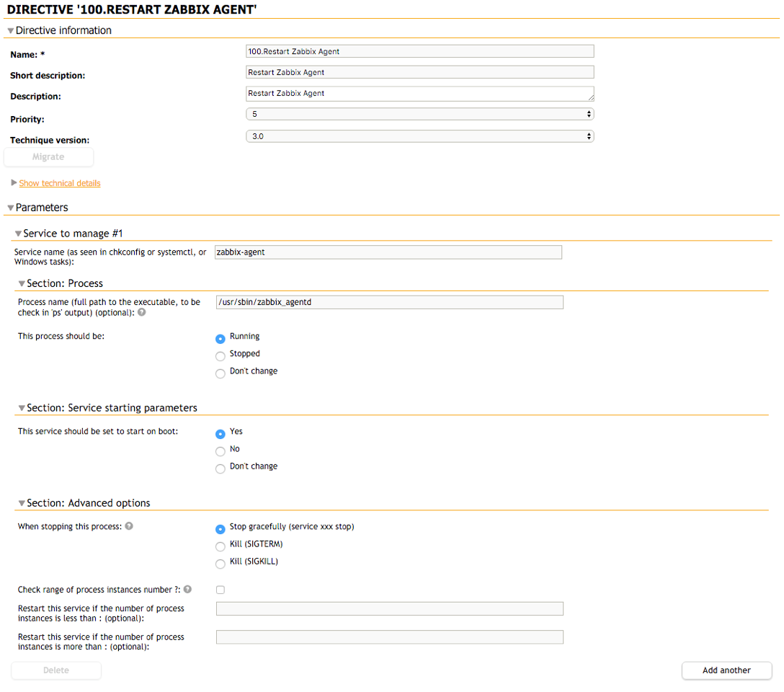
Task: Open help icon beside Process name label
Action: point(141,313)
